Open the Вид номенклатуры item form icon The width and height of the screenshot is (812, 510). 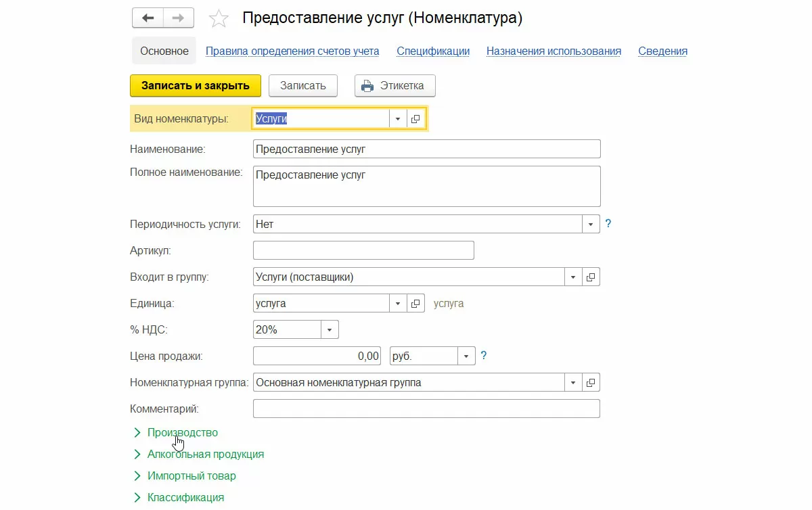tap(415, 119)
